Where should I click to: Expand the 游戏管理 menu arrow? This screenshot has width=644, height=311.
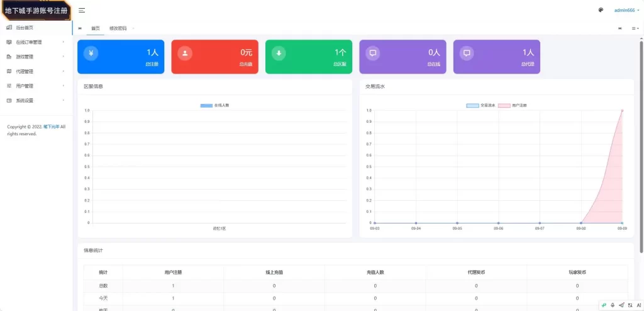click(64, 57)
